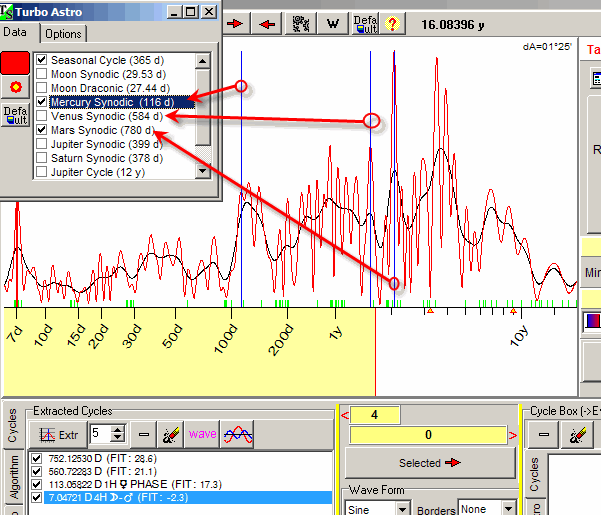Uncheck the 560.72283 D extracted cycle
This screenshot has height=515, width=601.
tap(36, 471)
